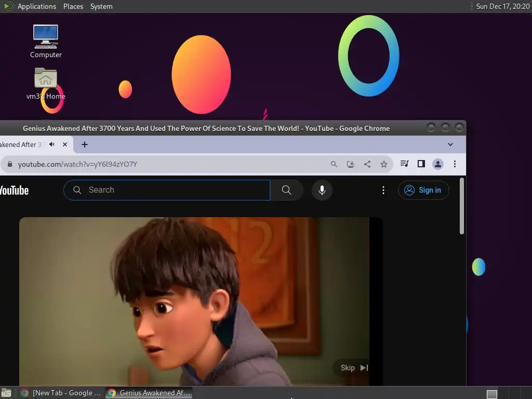Screen dimensions: 532x399
Task: Open the media controls icon in Chrome toolbar
Action: pyautogui.click(x=404, y=164)
